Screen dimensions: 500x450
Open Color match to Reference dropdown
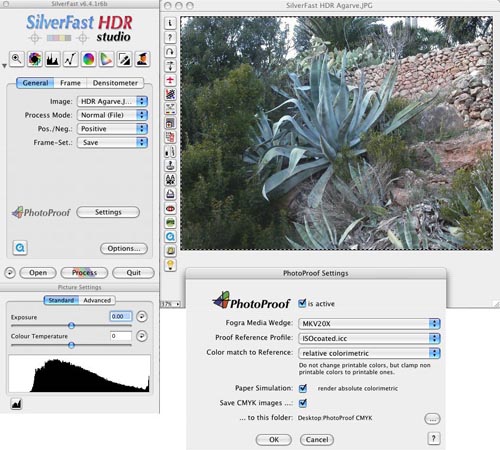click(369, 353)
